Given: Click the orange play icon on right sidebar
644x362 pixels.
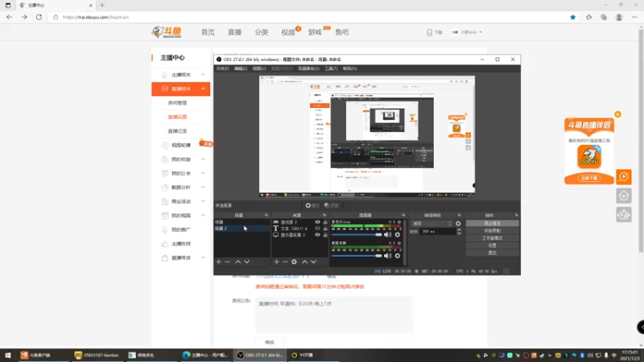Looking at the screenshot, I should [623, 177].
